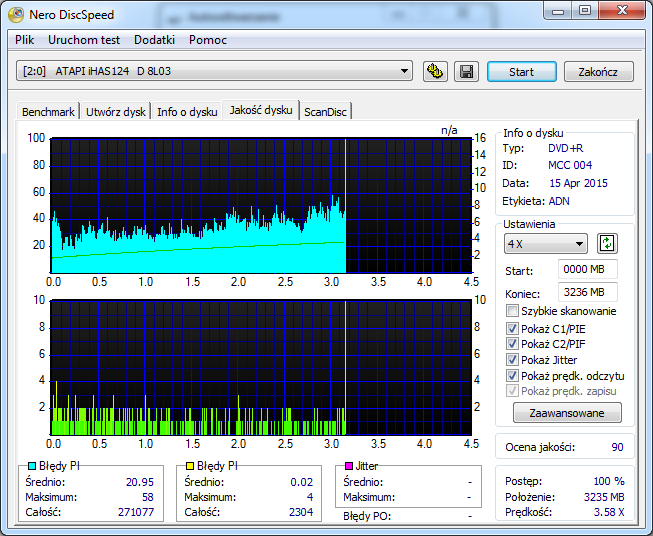Screen dimensions: 653x536
Task: Click the Start 0000 MB field
Action: [588, 269]
